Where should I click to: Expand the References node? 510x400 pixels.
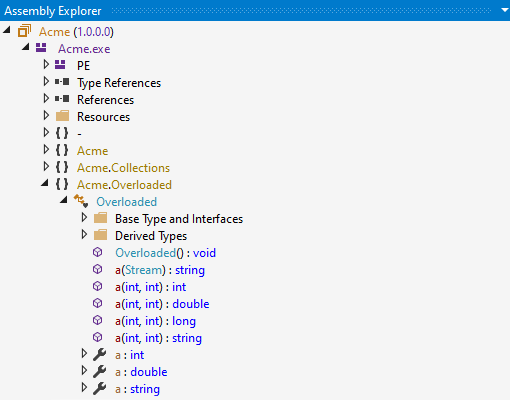coord(46,98)
